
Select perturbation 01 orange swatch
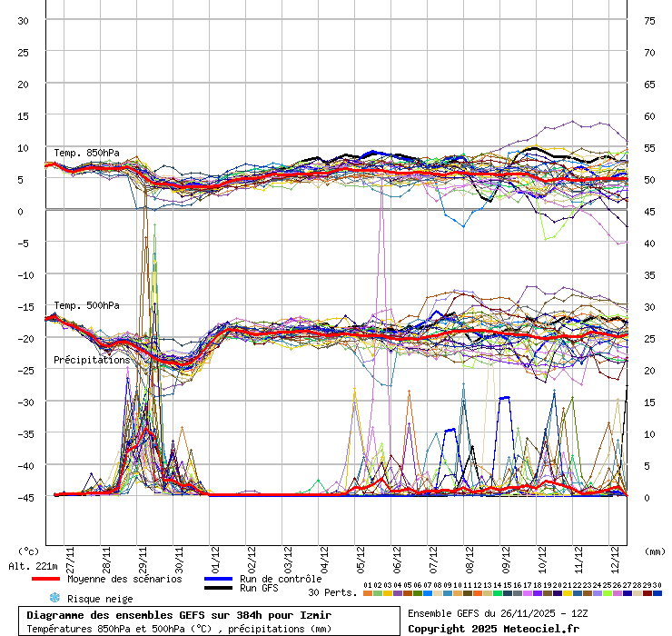[x=368, y=593]
